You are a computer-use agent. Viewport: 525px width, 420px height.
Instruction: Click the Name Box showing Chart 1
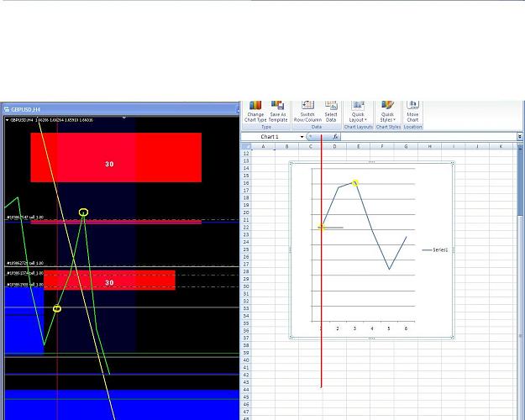(270, 137)
